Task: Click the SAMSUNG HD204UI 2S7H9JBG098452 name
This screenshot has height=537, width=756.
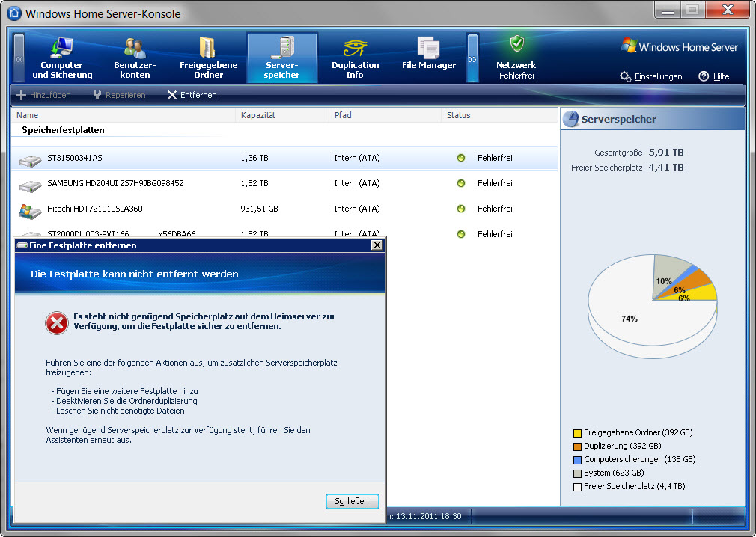Action: tap(115, 183)
